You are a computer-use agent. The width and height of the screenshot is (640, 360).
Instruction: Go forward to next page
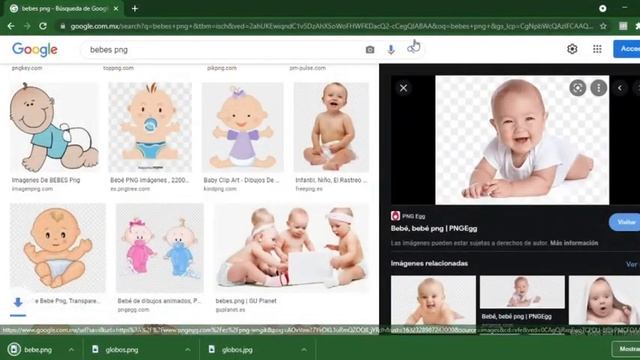tap(27, 26)
